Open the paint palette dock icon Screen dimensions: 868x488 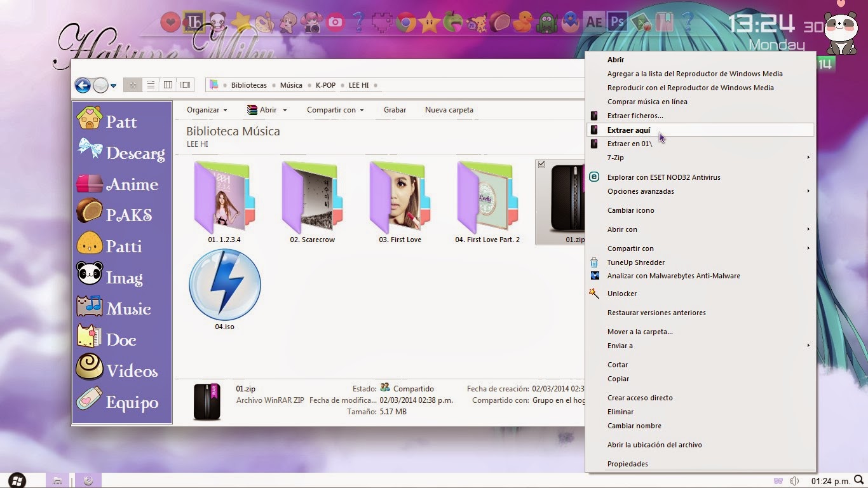[264, 23]
